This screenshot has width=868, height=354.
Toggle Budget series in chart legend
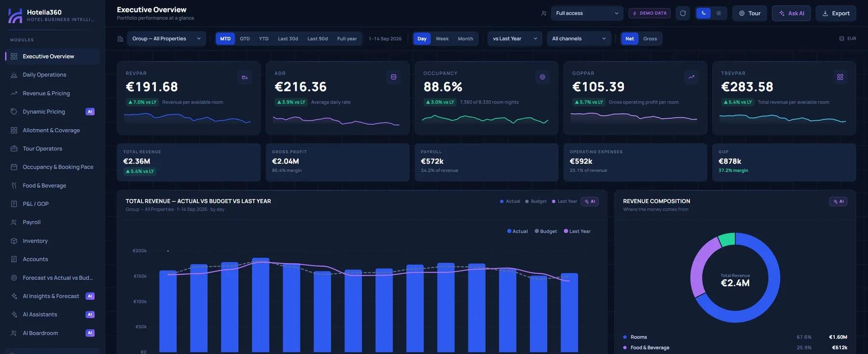click(546, 231)
